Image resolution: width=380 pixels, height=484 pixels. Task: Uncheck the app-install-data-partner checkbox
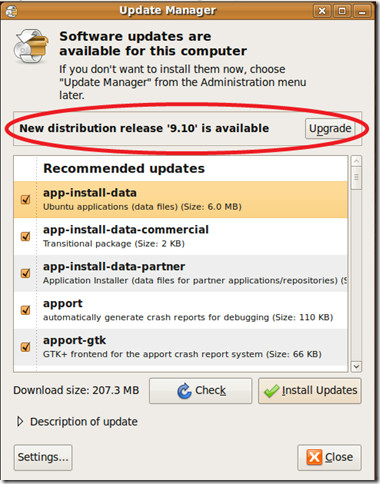point(26,273)
